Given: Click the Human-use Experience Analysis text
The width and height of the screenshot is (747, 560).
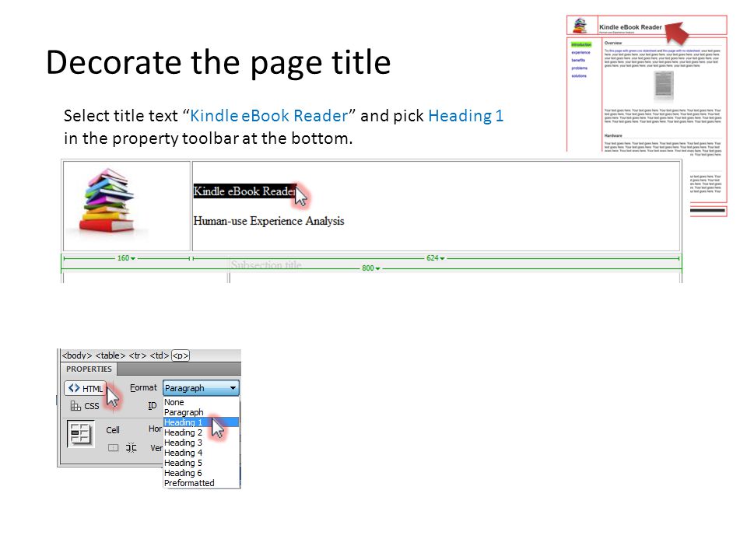Looking at the screenshot, I should pyautogui.click(x=268, y=221).
